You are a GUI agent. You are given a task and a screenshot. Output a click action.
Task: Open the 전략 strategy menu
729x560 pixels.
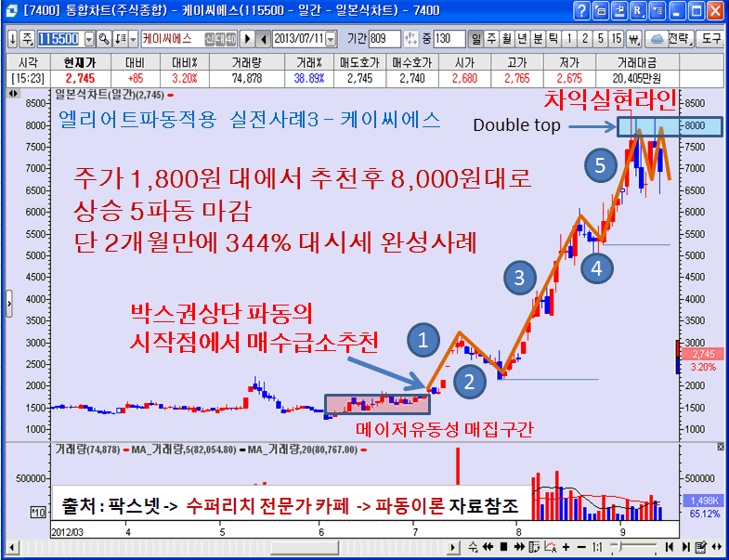(x=681, y=39)
